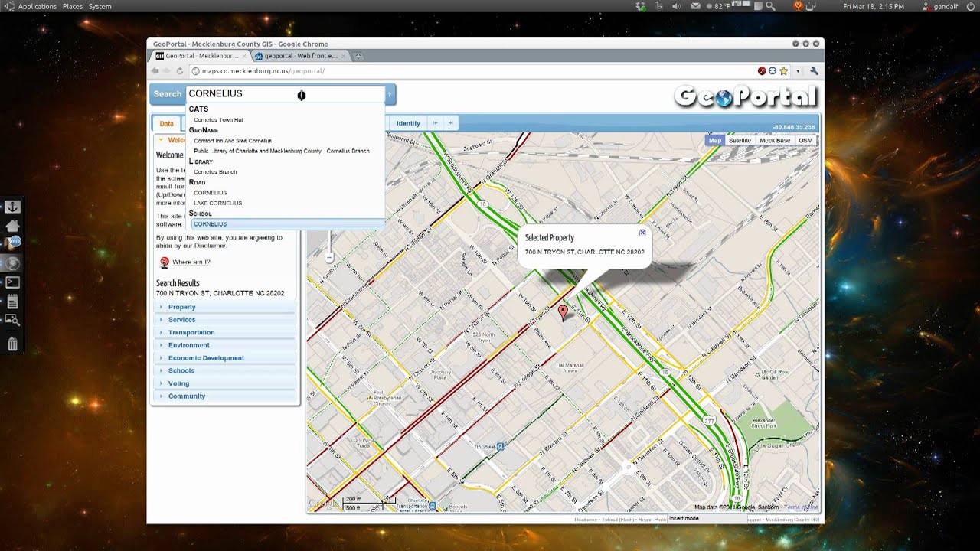Click the Identify button
This screenshot has width=980, height=551.
click(x=408, y=123)
